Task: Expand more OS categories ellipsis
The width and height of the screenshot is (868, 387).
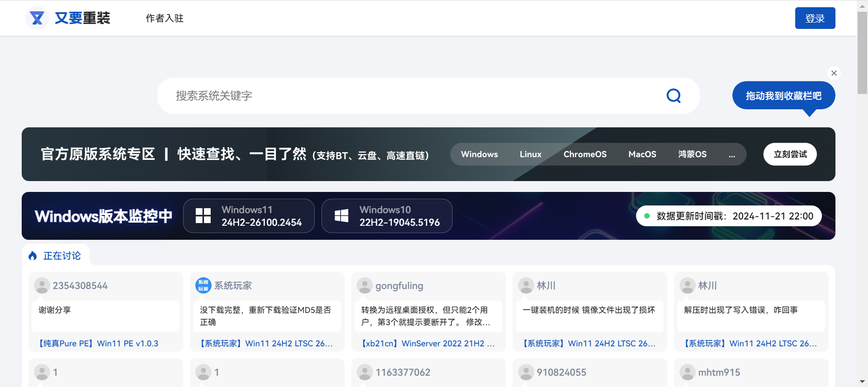Action: coord(732,155)
